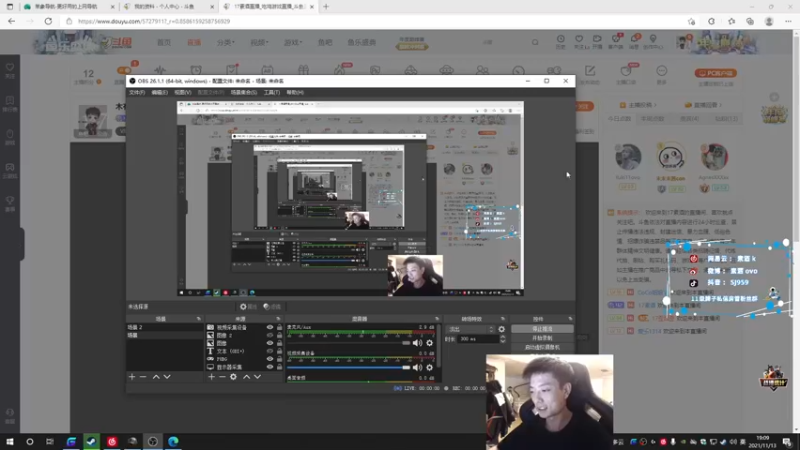Undock the 控件 panel via its header icon
This screenshot has width=800, height=450.
570,319
